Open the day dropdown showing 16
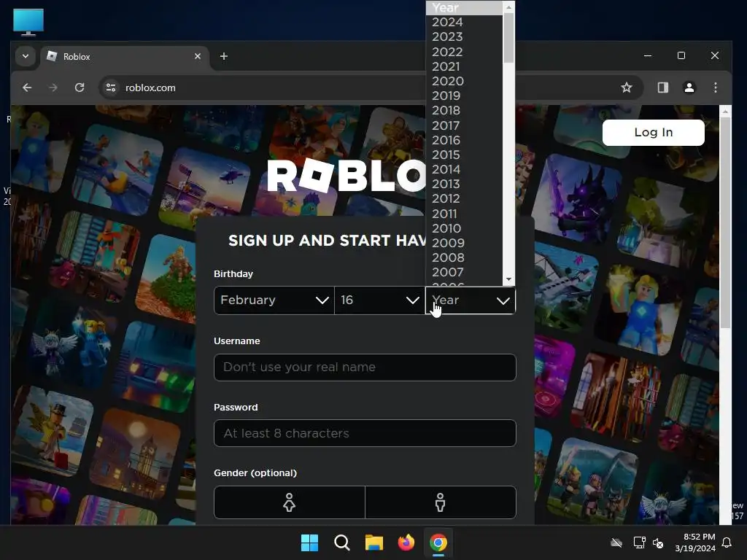The width and height of the screenshot is (747, 560). (x=379, y=300)
